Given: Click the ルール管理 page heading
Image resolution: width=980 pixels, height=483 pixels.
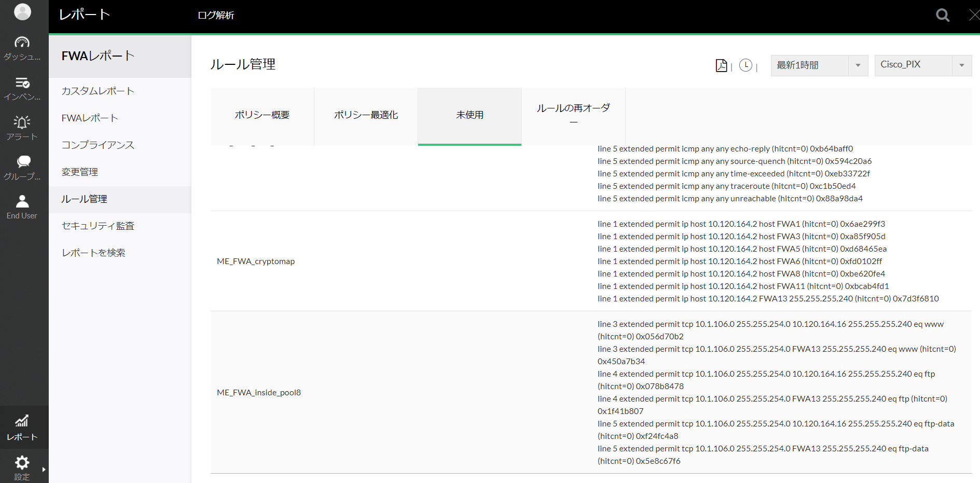Looking at the screenshot, I should tap(243, 64).
